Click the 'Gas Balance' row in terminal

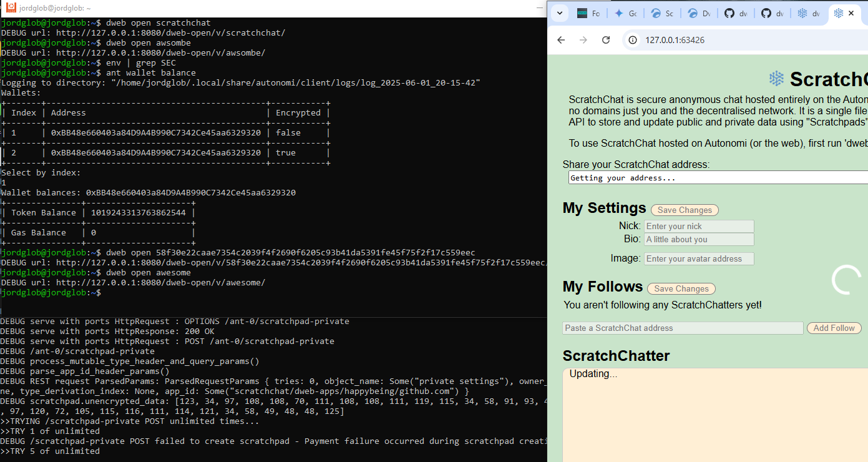click(x=98, y=233)
